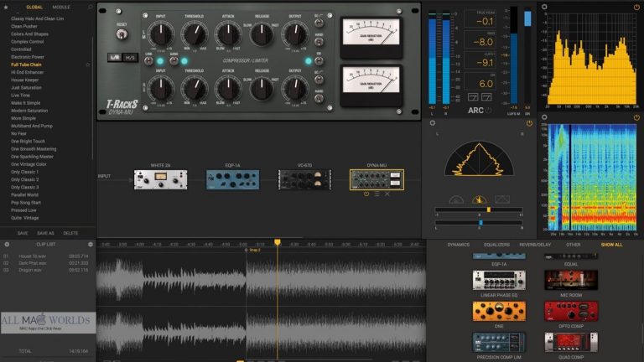Click the right meter mode icon under DR
The width and height of the screenshot is (644, 362).
pos(486,97)
